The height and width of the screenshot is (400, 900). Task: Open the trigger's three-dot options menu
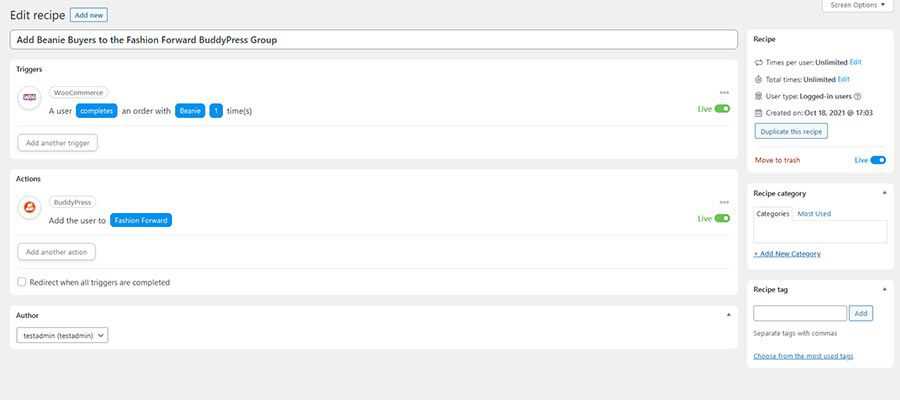tap(724, 92)
